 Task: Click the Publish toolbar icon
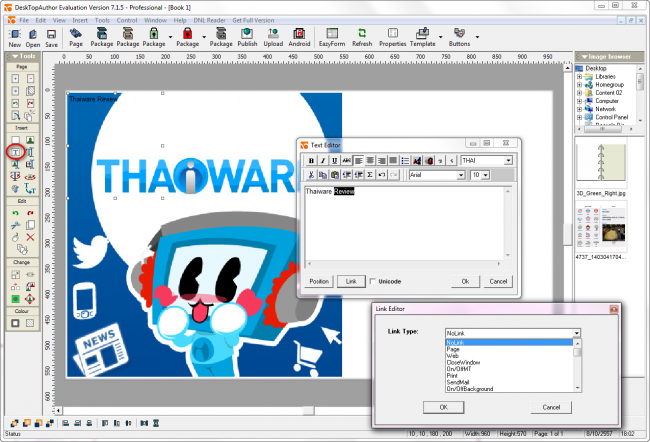tap(247, 37)
